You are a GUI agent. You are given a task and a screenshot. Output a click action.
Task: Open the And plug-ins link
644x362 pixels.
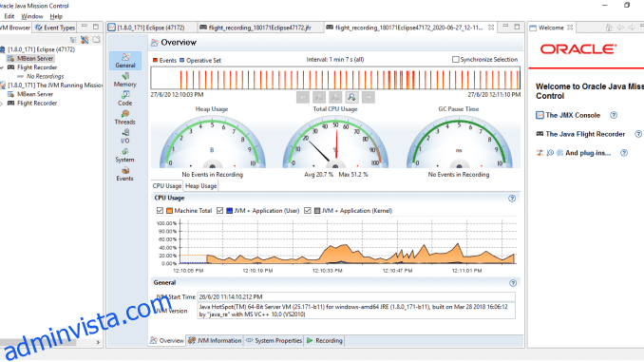click(x=588, y=153)
